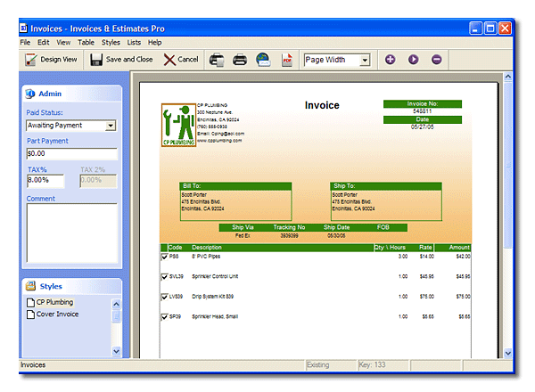Expand the Paid Status dropdown
The height and width of the screenshot is (392, 535).
[111, 126]
